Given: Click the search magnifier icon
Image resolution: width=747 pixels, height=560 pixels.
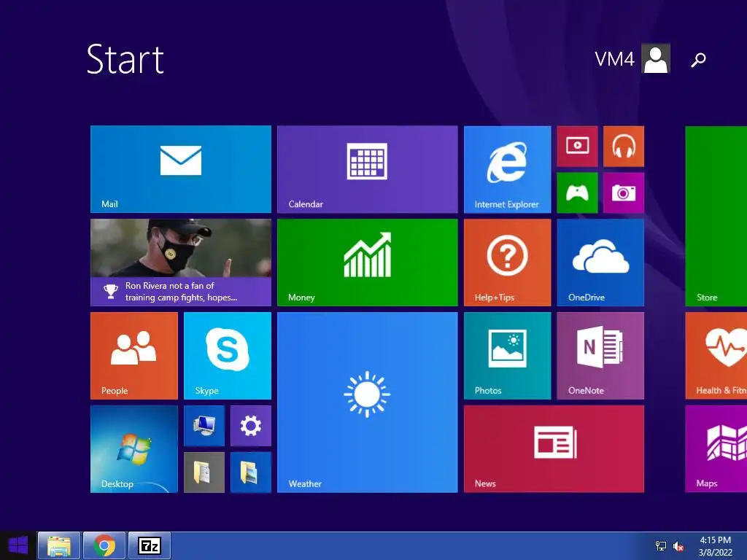Looking at the screenshot, I should (x=698, y=60).
